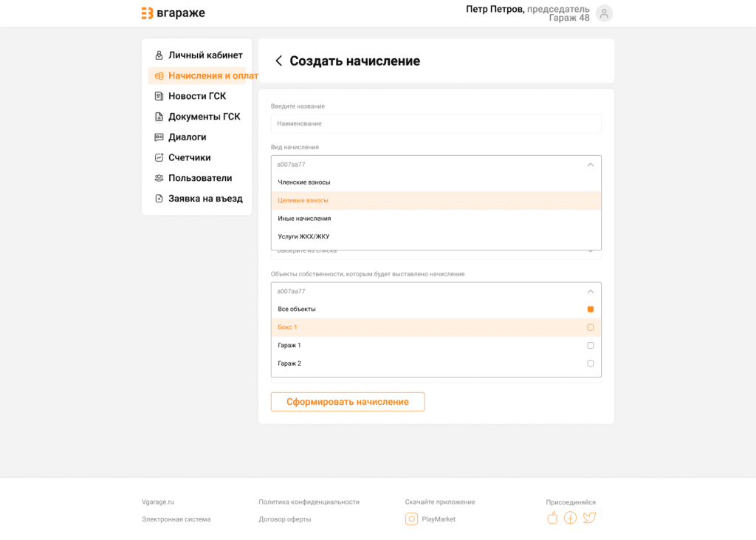756x540 pixels.
Task: Click the Вид начисления combo box field
Action: pyautogui.click(x=436, y=165)
